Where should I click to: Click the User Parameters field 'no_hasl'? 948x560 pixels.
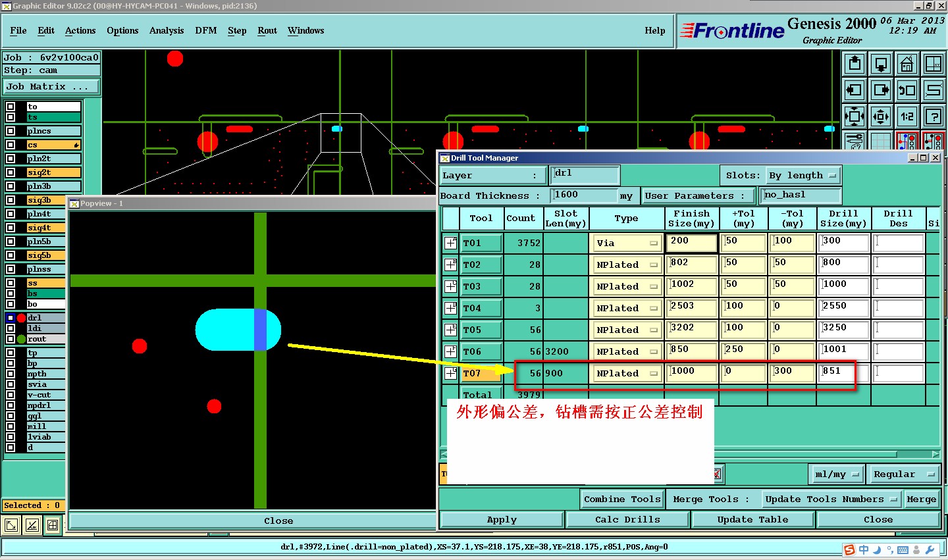pos(801,195)
